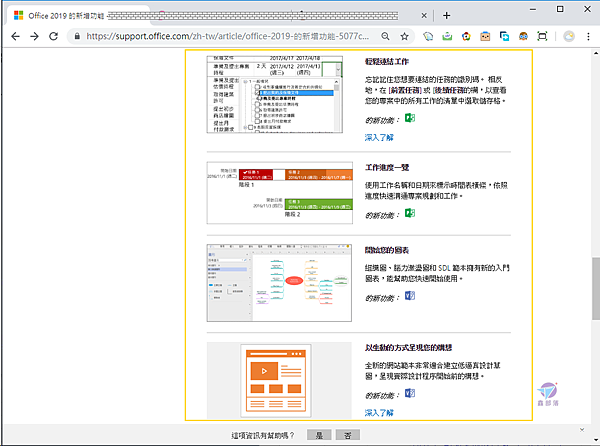Reload the current page
Image resolution: width=600 pixels, height=446 pixels.
[54, 36]
